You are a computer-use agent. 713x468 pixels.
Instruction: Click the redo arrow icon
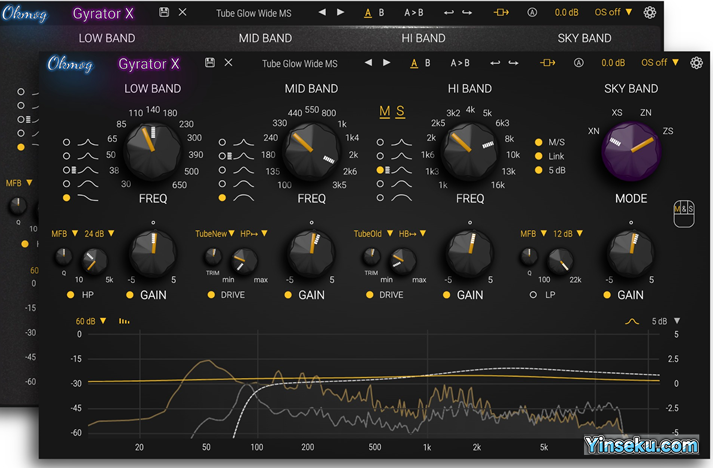coord(513,63)
